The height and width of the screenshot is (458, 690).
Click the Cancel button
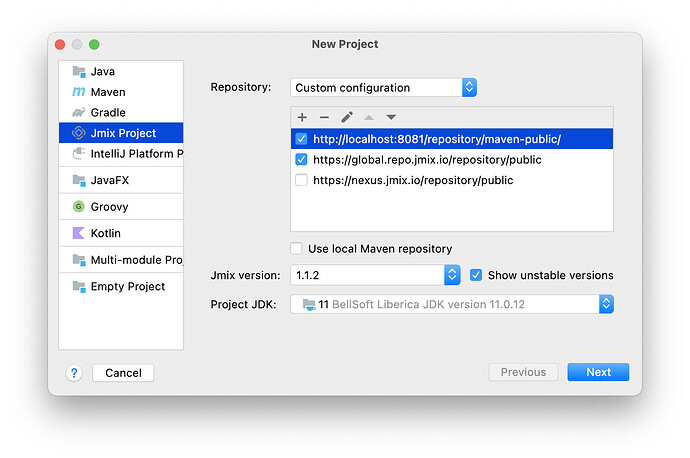[123, 373]
